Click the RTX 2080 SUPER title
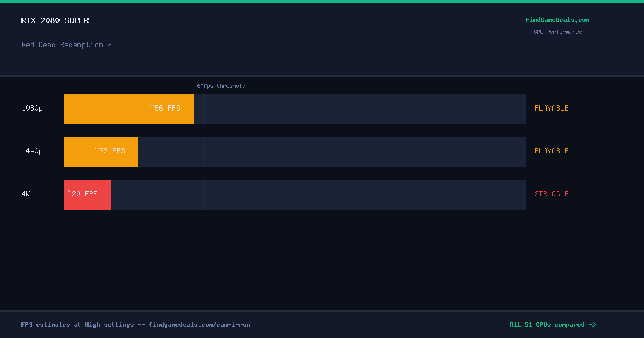This screenshot has width=644, height=338. 55,20
